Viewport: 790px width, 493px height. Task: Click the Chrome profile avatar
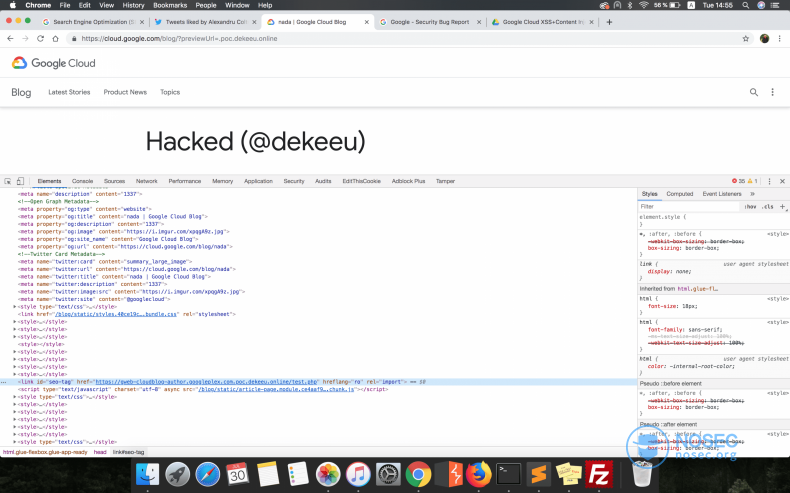pyautogui.click(x=764, y=39)
